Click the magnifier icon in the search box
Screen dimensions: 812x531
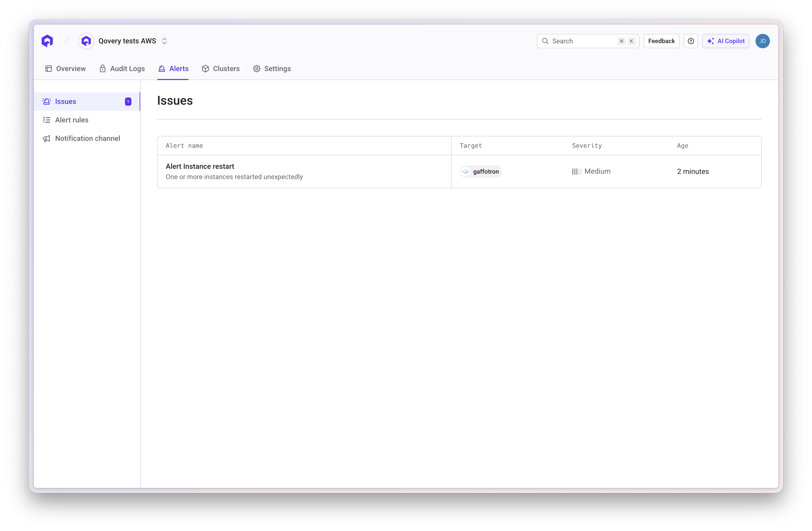pos(545,41)
